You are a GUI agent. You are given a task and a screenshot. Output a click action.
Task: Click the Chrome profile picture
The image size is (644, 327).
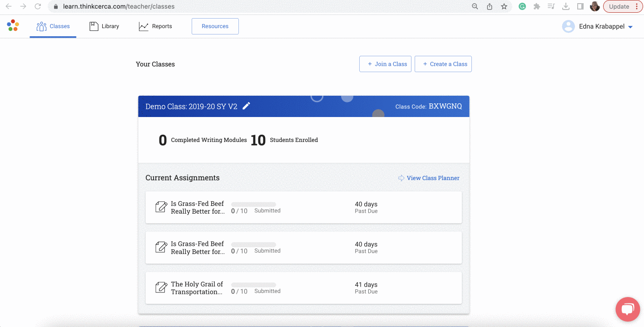pos(595,6)
